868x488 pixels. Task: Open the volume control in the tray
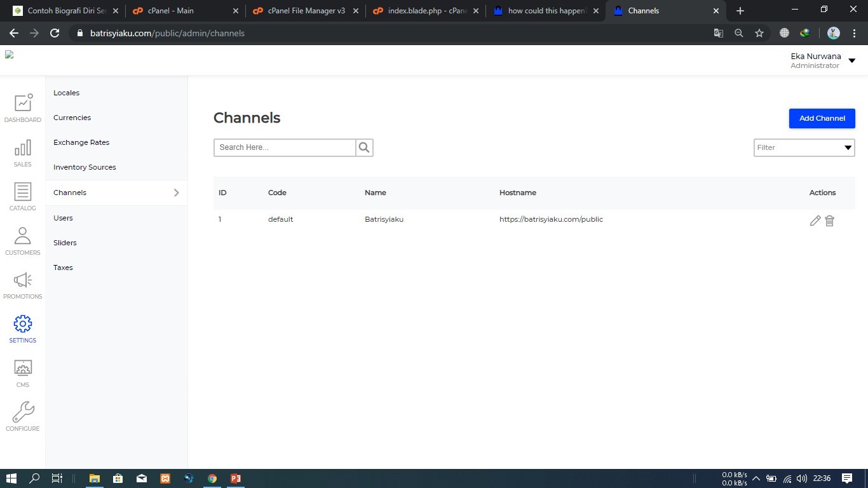click(x=801, y=478)
